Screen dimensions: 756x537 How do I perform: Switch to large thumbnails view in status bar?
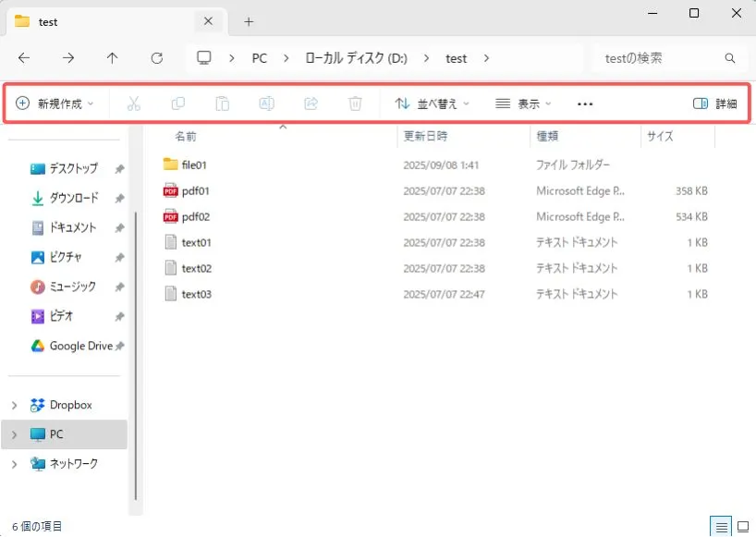[742, 526]
